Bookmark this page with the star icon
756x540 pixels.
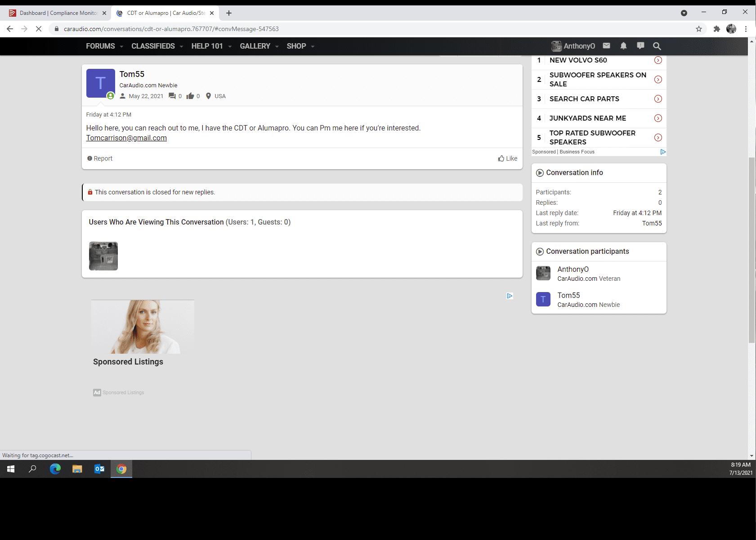[x=699, y=29]
